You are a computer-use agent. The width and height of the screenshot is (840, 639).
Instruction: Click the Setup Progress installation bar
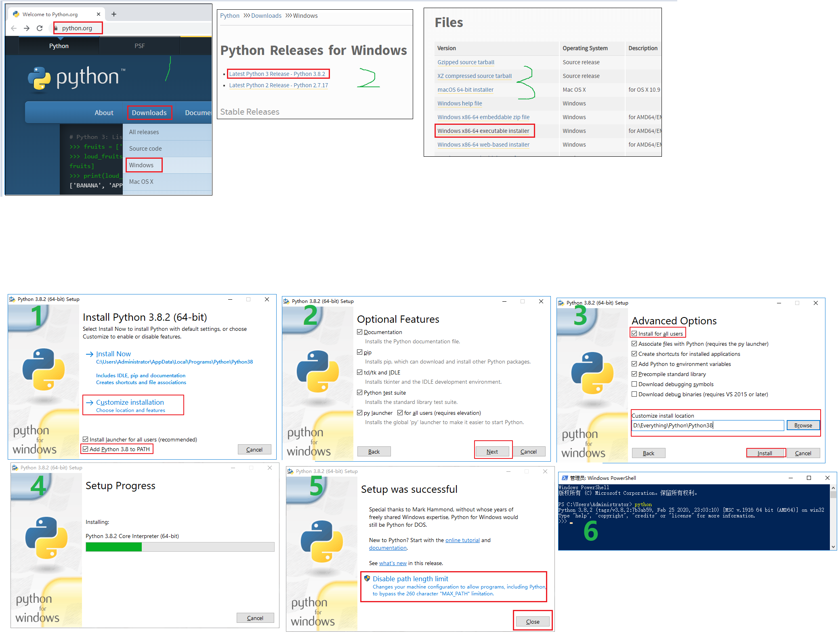(180, 547)
